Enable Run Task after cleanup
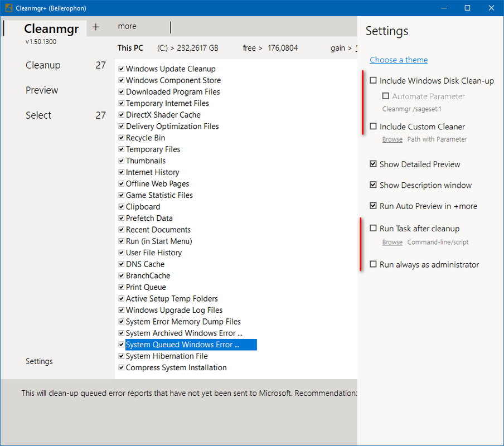Viewport: 504px width, 446px height. pyautogui.click(x=373, y=228)
